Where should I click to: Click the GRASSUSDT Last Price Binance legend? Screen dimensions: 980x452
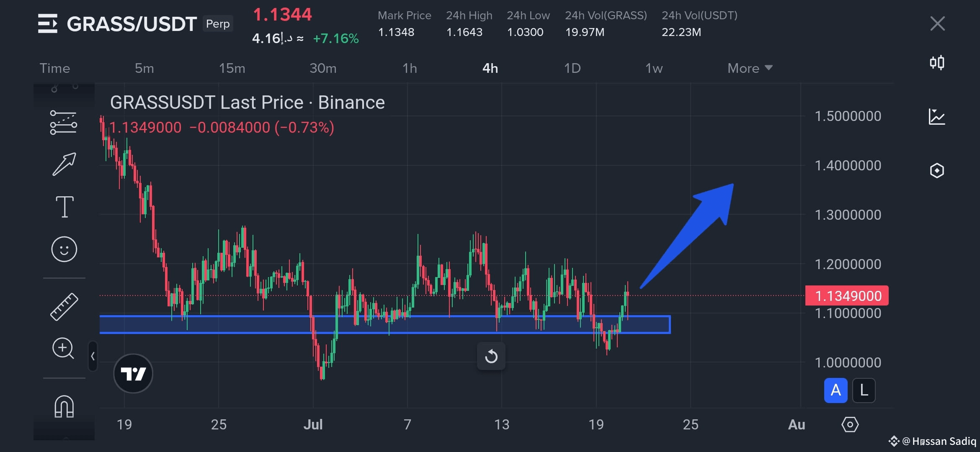pyautogui.click(x=247, y=103)
